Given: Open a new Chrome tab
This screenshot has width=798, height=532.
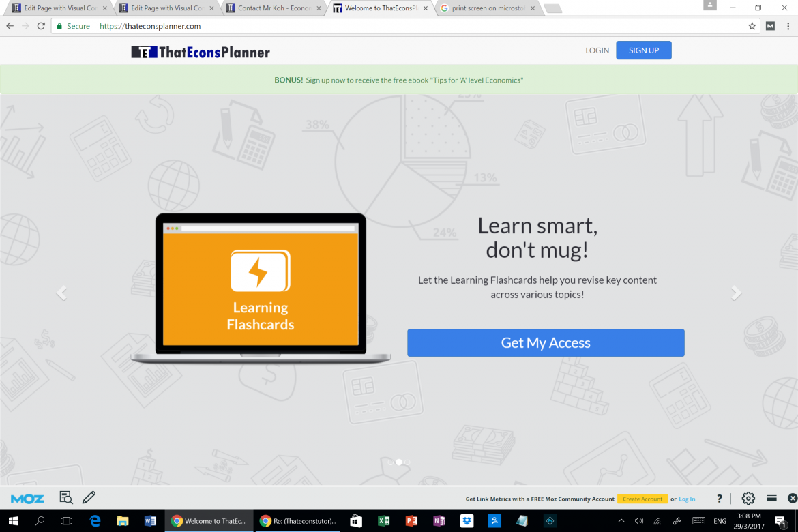Looking at the screenshot, I should click(553, 8).
